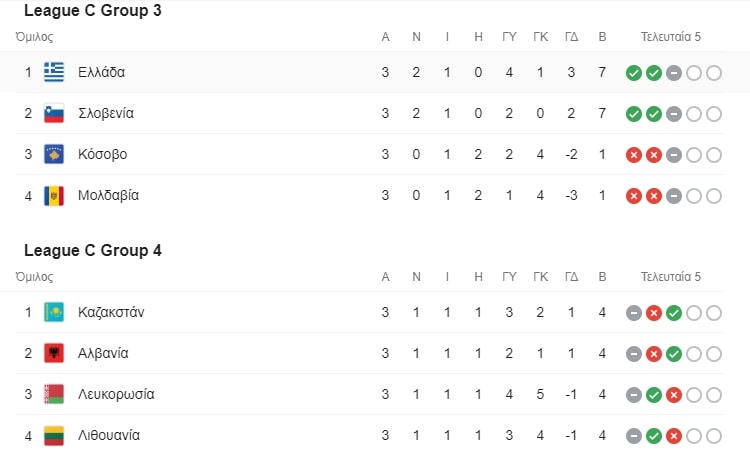Open Σλοβενία team link
Viewport: 750px width, 472px height.
coord(106,113)
